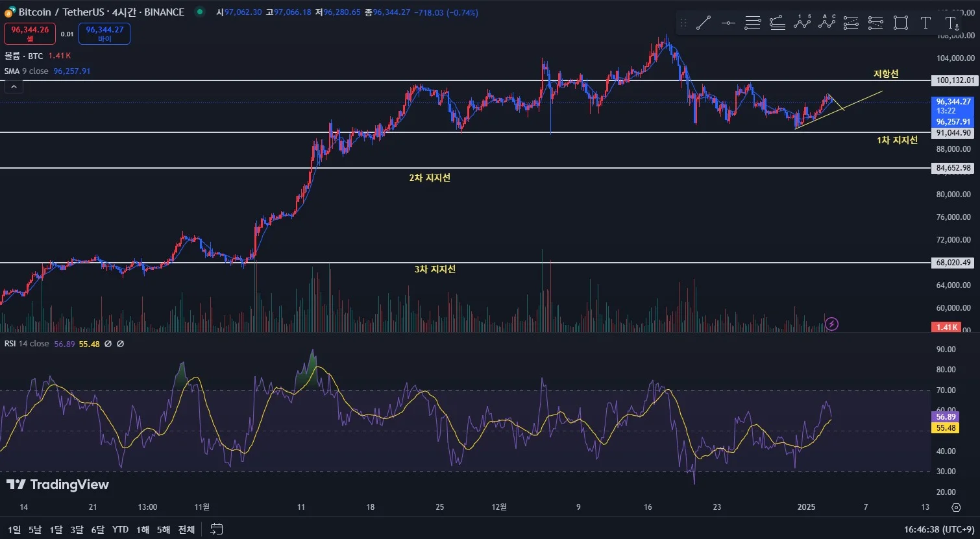Choose the Elliott Impulse Wave 12345 tool

click(x=802, y=23)
